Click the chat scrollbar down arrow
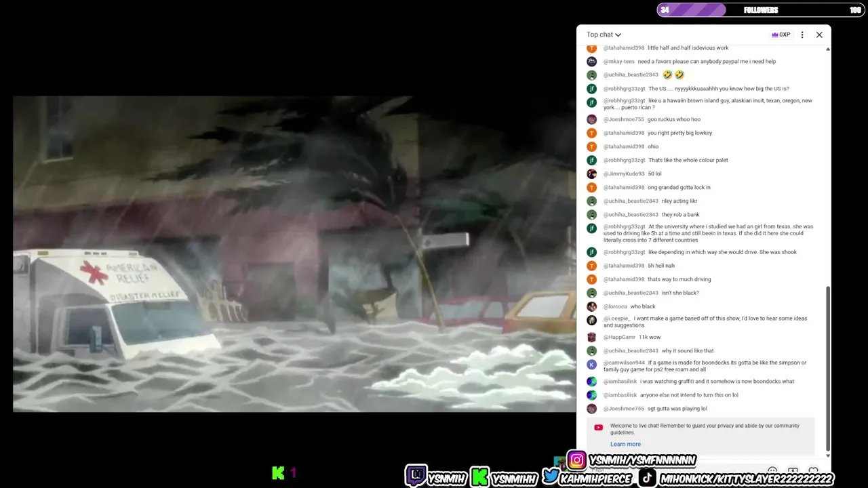This screenshot has height=488, width=868. click(x=828, y=455)
